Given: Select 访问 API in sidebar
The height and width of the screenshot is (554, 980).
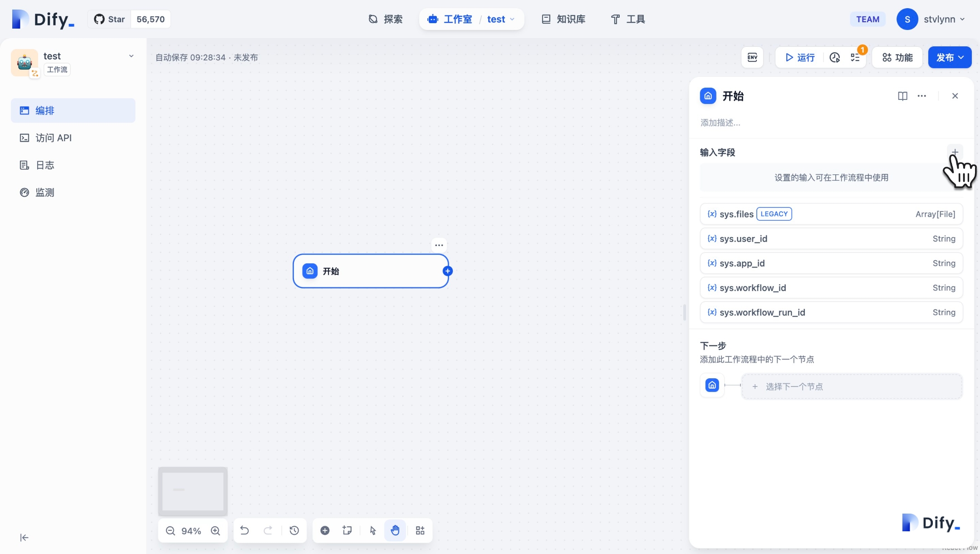Looking at the screenshot, I should click(x=54, y=138).
